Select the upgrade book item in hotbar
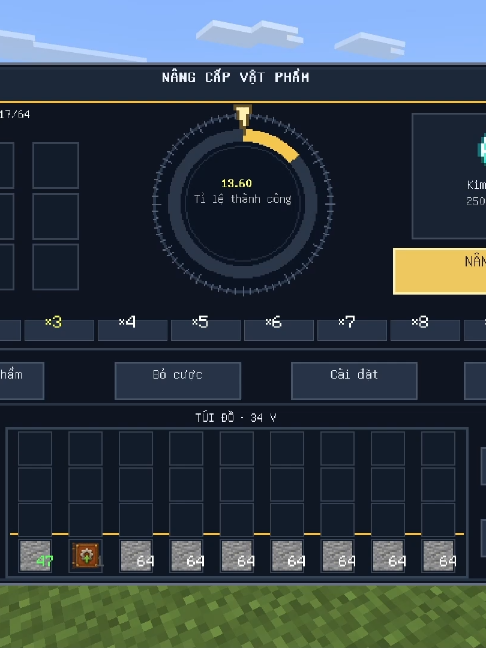This screenshot has width=486, height=648. (x=86, y=555)
